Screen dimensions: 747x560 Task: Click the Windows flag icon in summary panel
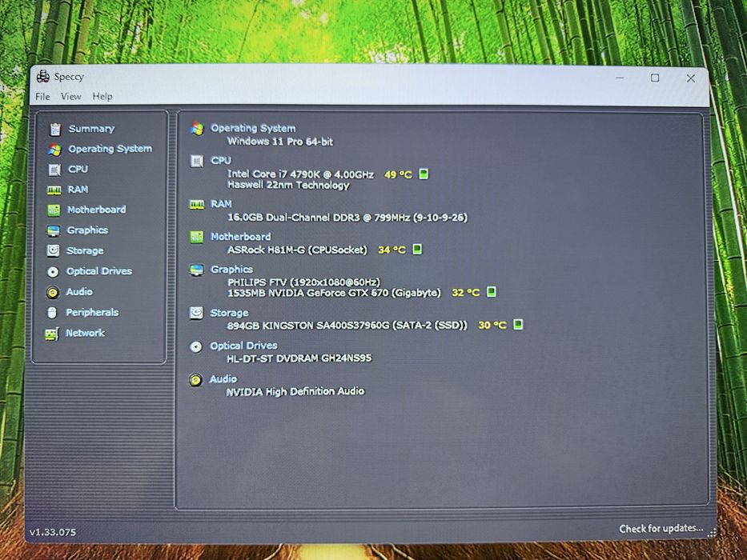tap(197, 129)
